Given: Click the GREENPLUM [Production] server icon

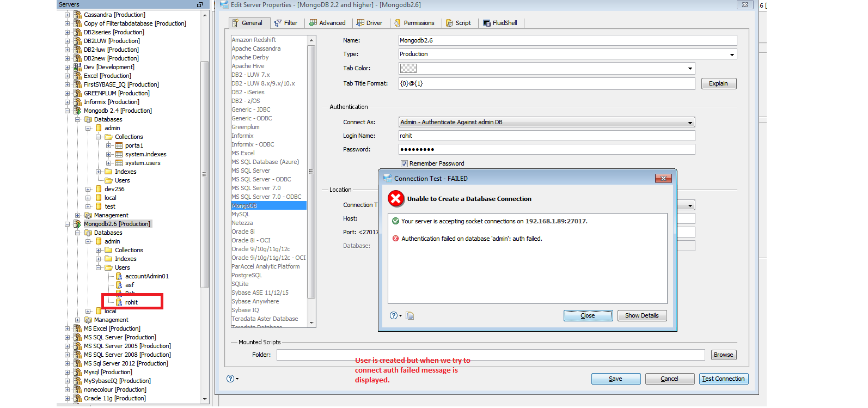Looking at the screenshot, I should [x=78, y=93].
